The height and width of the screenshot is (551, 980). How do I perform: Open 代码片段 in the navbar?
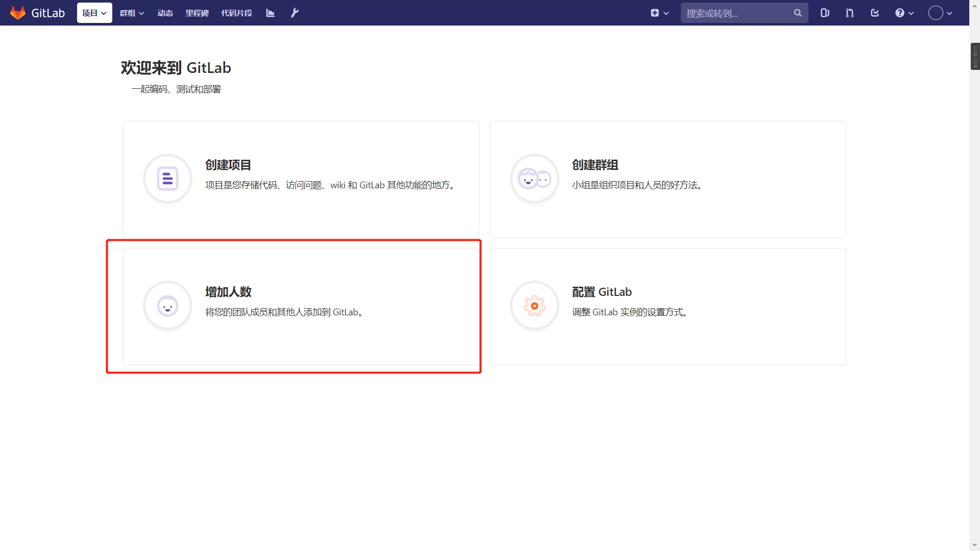(x=236, y=13)
